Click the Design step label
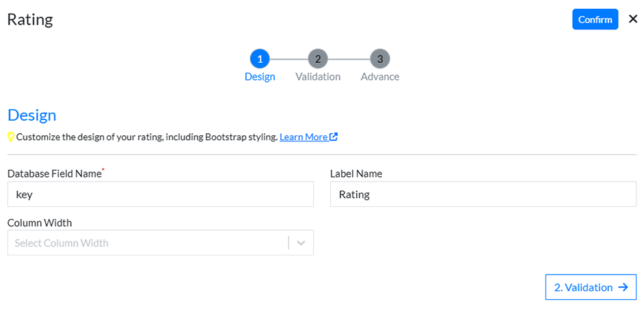Screen dimensions: 644x310 pyautogui.click(x=260, y=76)
